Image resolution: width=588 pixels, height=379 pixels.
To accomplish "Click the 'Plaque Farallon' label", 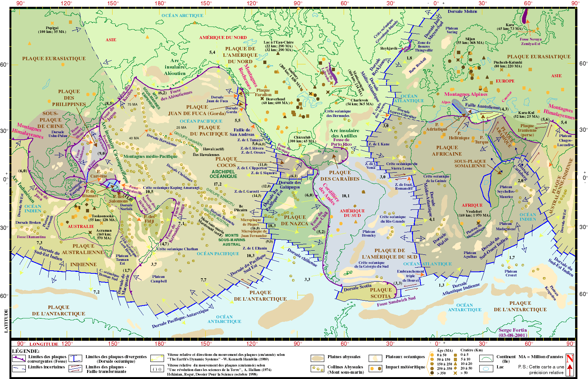I will click(x=263, y=92).
